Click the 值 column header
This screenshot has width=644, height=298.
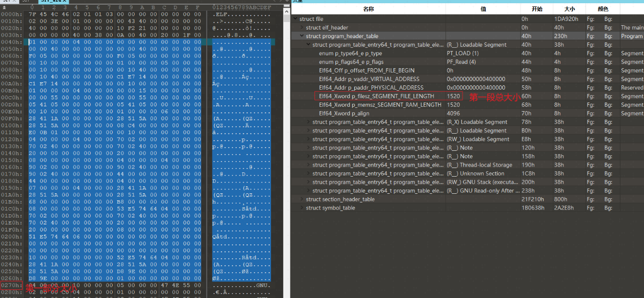point(483,9)
